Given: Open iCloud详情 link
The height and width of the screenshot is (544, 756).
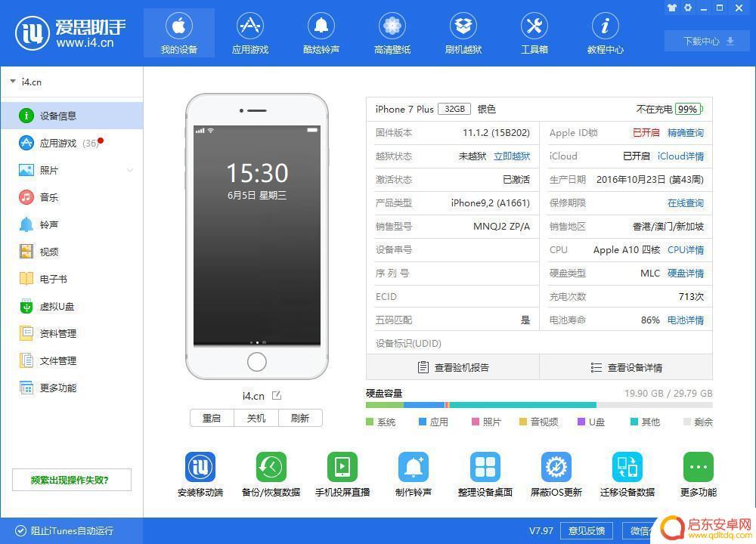Looking at the screenshot, I should tap(680, 156).
